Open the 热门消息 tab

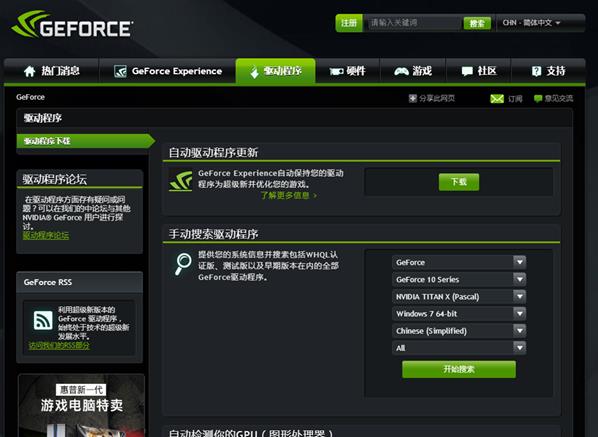coord(51,71)
